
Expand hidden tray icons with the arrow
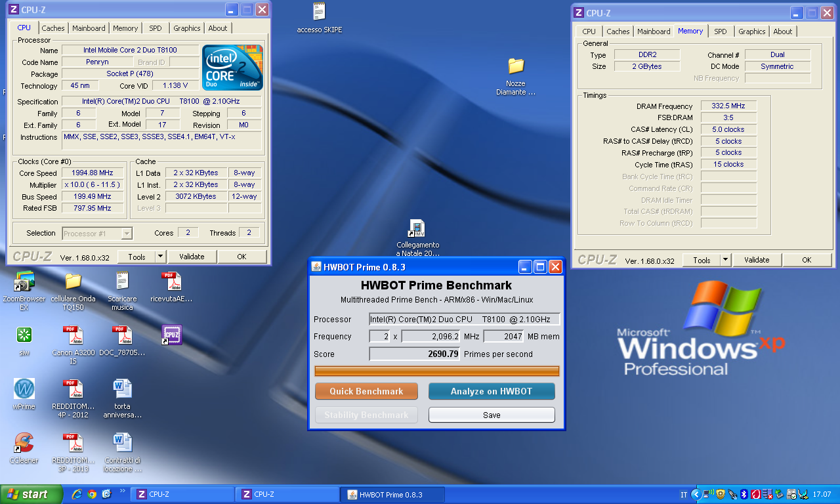tap(697, 494)
